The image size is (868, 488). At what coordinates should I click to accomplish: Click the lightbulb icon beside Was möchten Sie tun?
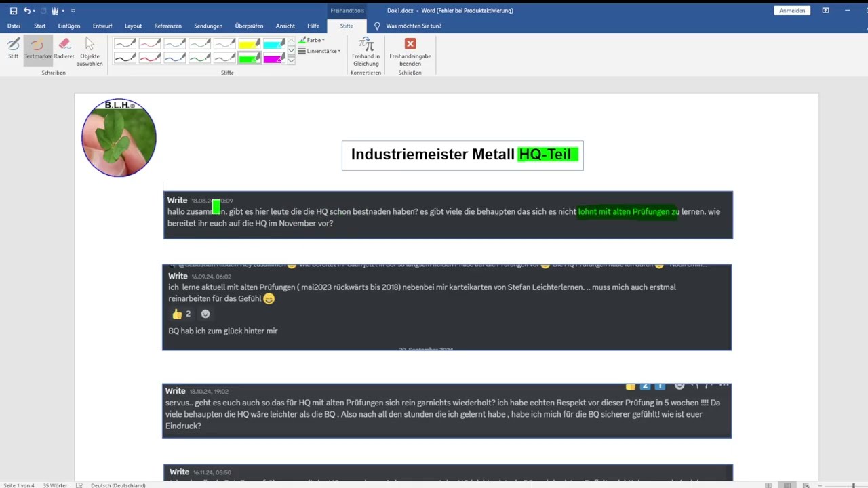pyautogui.click(x=377, y=26)
